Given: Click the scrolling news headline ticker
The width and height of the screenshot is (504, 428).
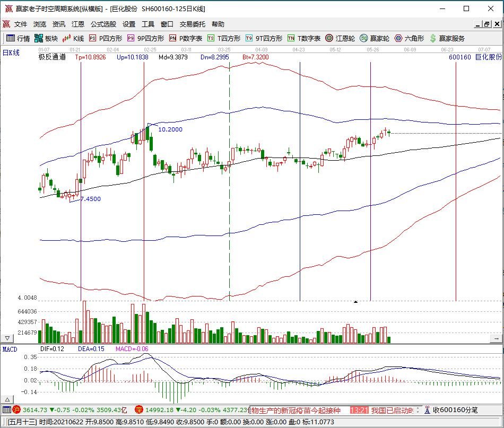Looking at the screenshot, I should (x=297, y=410).
